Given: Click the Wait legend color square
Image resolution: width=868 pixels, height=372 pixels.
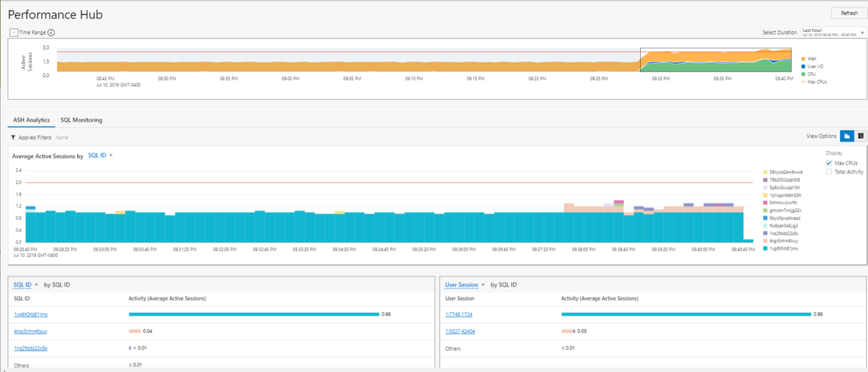Looking at the screenshot, I should [804, 59].
